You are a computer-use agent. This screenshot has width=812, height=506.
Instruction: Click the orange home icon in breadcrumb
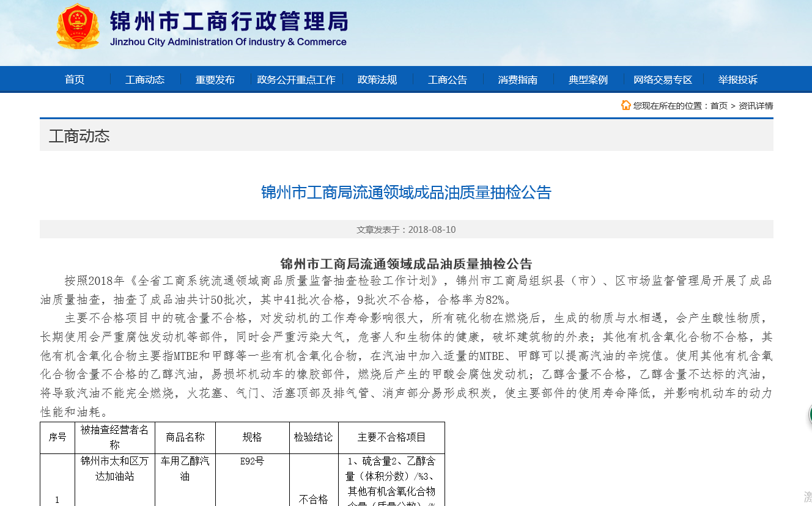click(626, 105)
